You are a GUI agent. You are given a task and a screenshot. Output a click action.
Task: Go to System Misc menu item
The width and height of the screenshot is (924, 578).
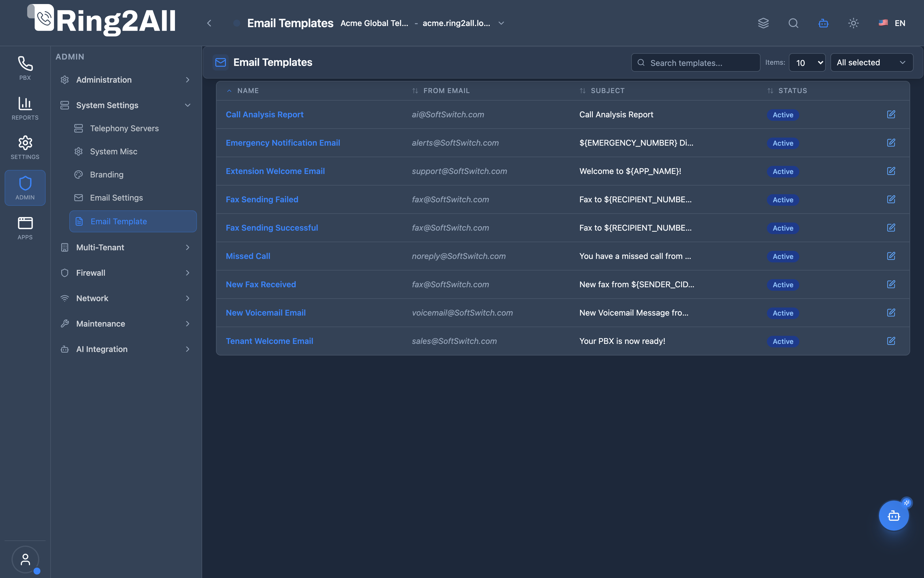(x=133, y=151)
